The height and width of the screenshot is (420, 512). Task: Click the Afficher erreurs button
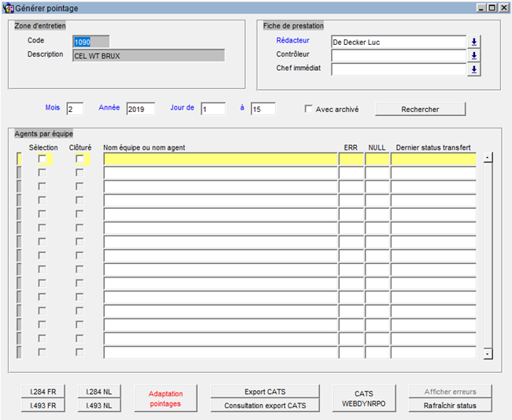coord(450,392)
